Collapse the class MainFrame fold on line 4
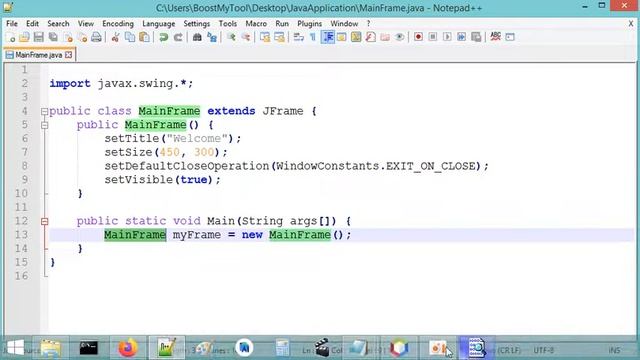Image resolution: width=640 pixels, height=360 pixels. click(x=44, y=111)
